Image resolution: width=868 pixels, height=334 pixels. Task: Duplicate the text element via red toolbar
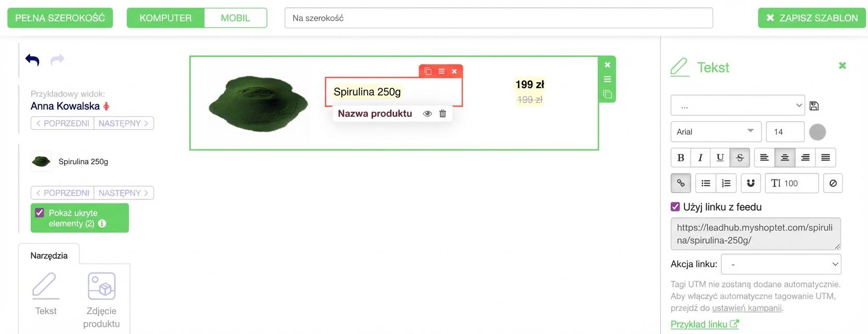coord(428,71)
